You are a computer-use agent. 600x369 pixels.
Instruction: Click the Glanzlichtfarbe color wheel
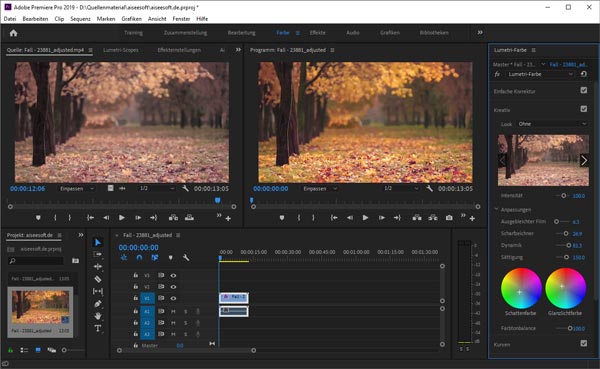[x=565, y=288]
